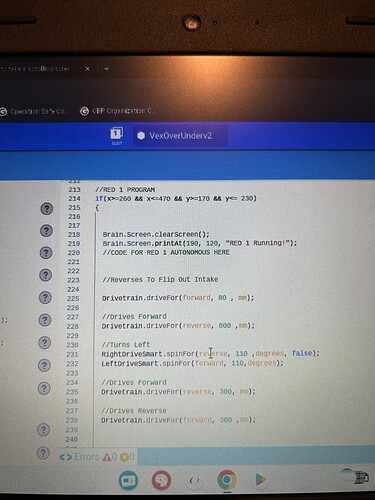The height and width of the screenshot is (500, 375).
Task: Open the help icon beside line 228
Action: (x=45, y=320)
